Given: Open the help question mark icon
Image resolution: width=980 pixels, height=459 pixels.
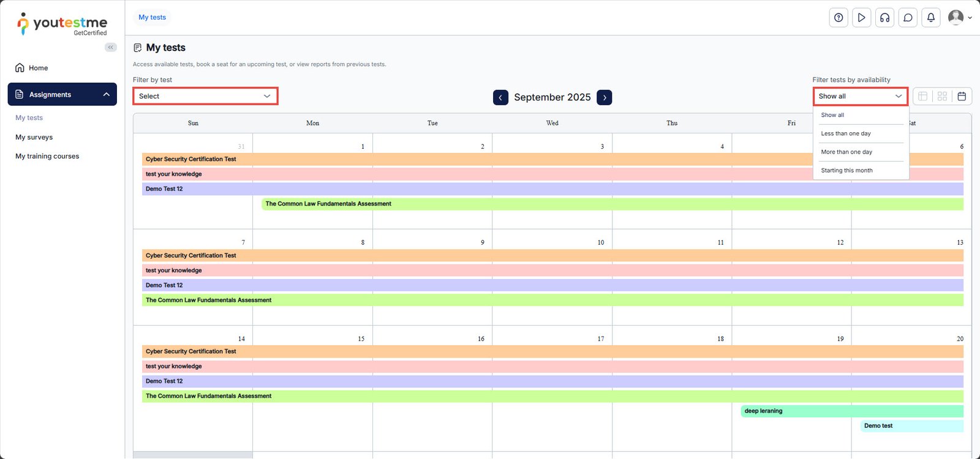Looking at the screenshot, I should click(839, 18).
